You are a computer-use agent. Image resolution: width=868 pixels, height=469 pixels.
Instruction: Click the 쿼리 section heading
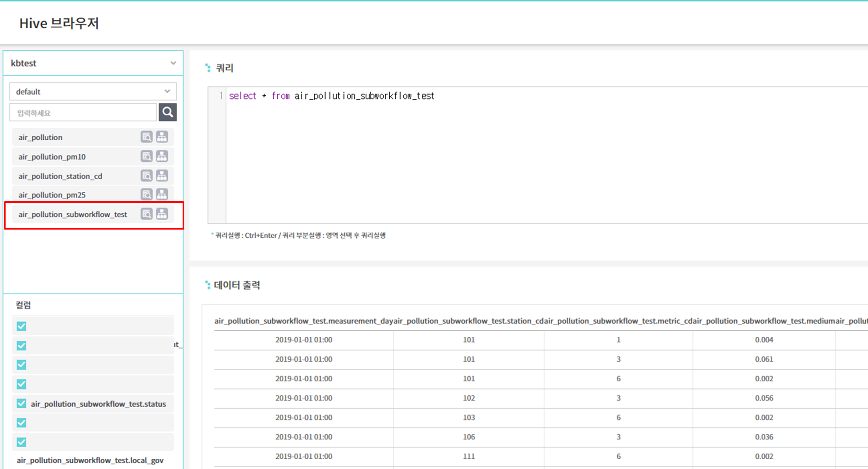[x=224, y=68]
